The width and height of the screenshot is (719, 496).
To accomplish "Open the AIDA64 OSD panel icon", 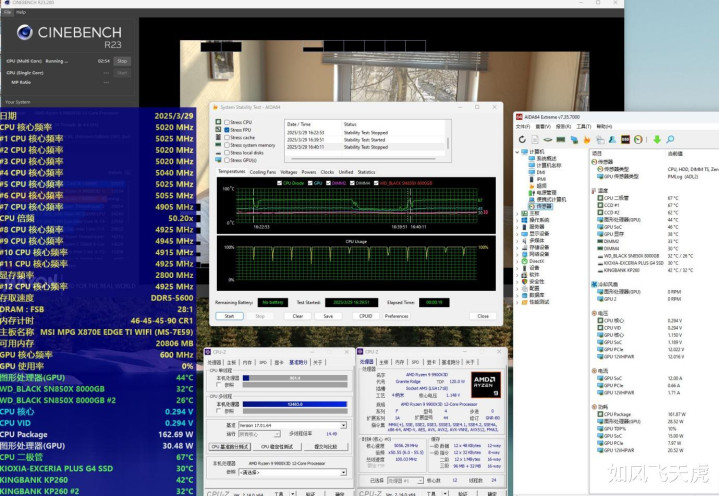I will pyautogui.click(x=625, y=139).
